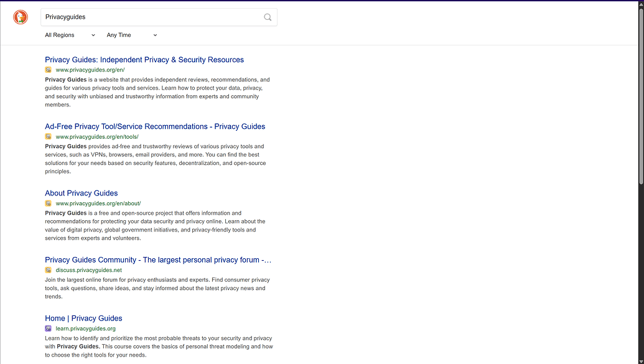Click inside the search input field
Image resolution: width=644 pixels, height=364 pixels.
[156, 17]
